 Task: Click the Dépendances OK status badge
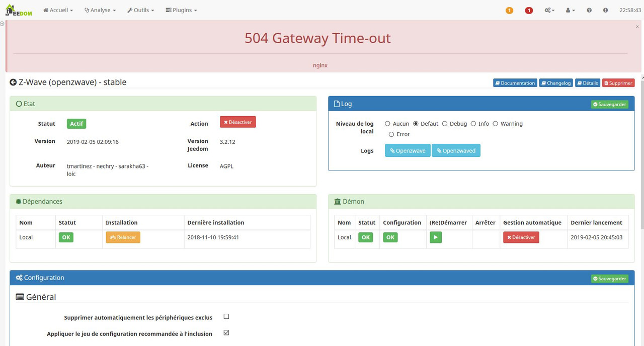(66, 237)
